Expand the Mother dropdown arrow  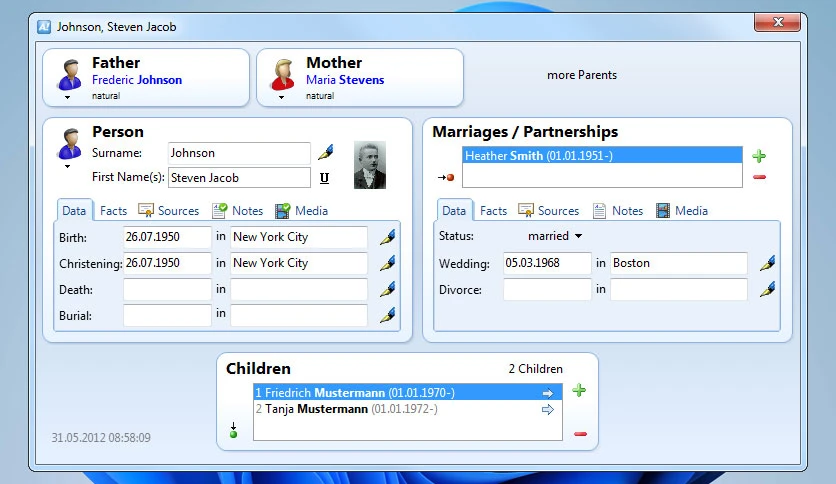282,98
